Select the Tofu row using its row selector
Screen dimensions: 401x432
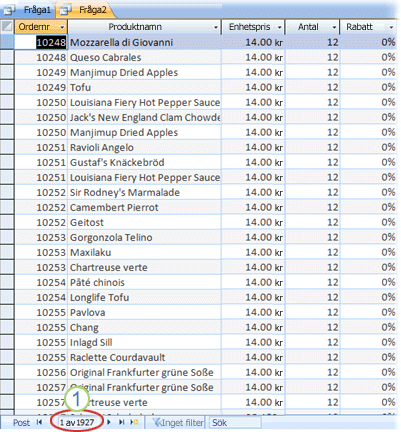[x=7, y=87]
